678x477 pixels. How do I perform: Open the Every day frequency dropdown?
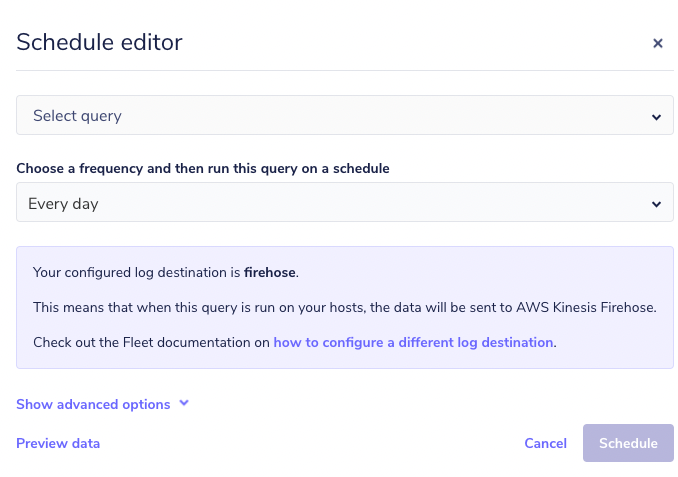click(338, 204)
